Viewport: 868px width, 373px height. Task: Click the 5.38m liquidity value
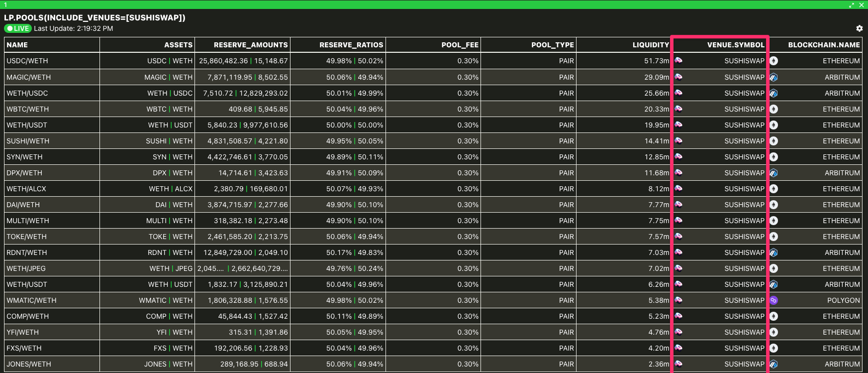[x=659, y=300]
